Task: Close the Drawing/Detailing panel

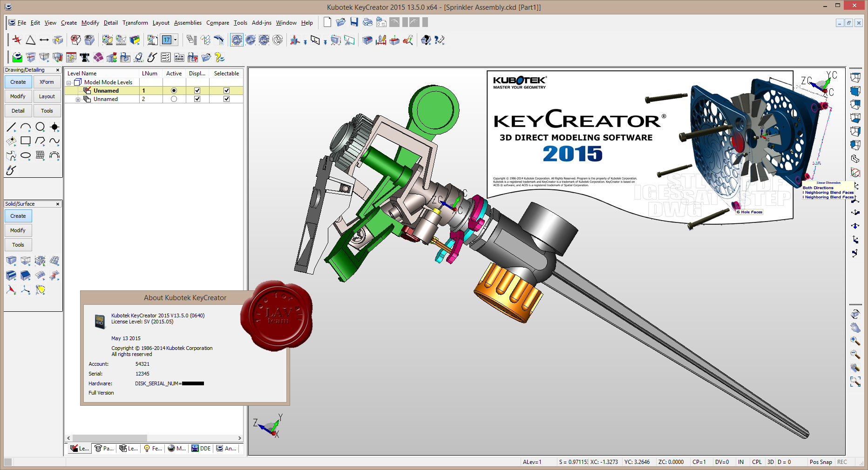Action: [58, 70]
